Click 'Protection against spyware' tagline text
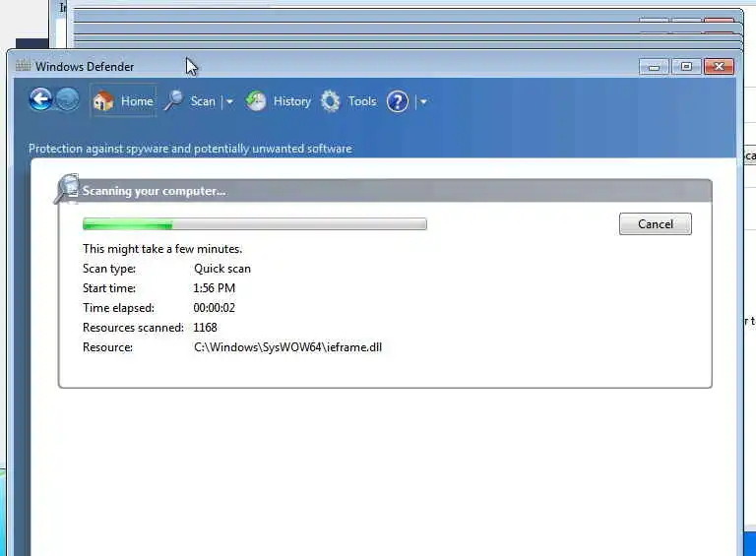Screen dimensions: 756x556 pyautogui.click(x=190, y=149)
